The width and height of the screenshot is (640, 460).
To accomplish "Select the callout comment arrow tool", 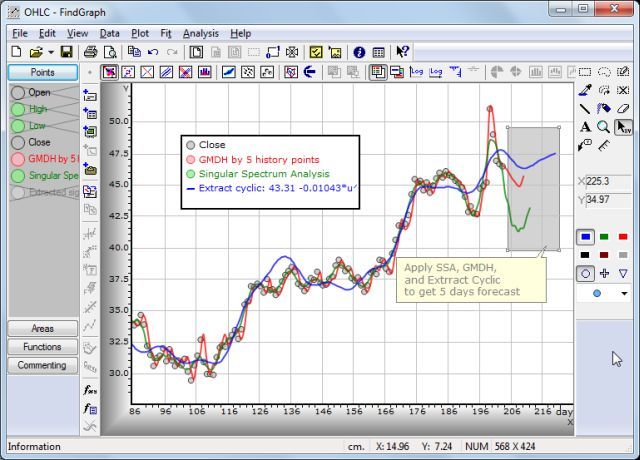I will tap(585, 145).
